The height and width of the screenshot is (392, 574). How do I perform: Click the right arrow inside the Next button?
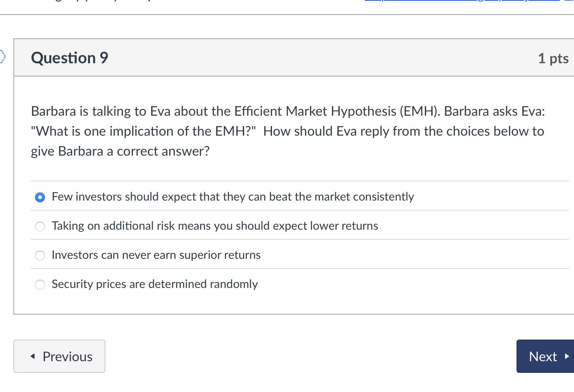(567, 356)
